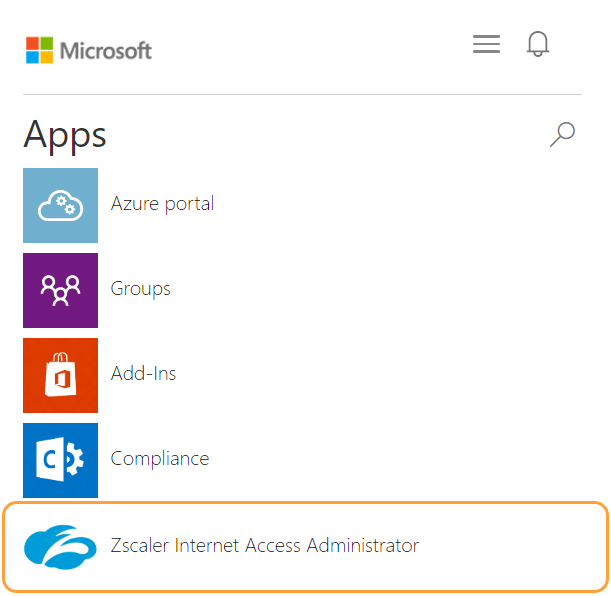
Task: Select the Compliance text label
Action: click(159, 459)
